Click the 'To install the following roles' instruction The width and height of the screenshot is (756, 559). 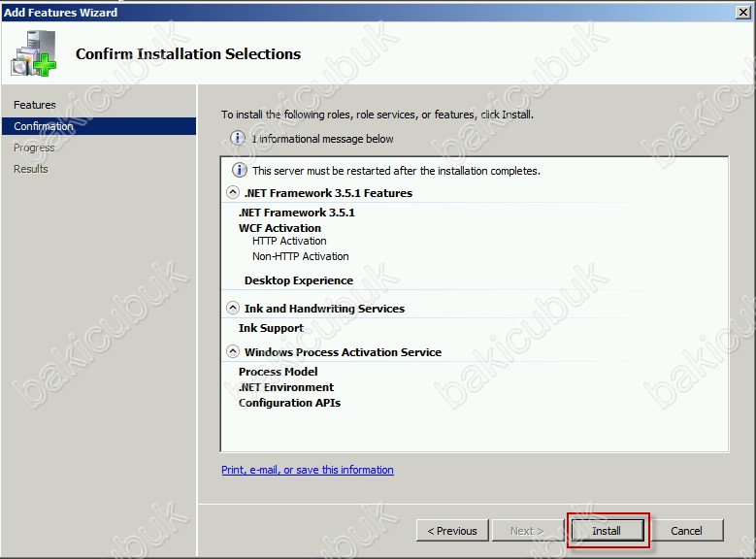click(378, 115)
